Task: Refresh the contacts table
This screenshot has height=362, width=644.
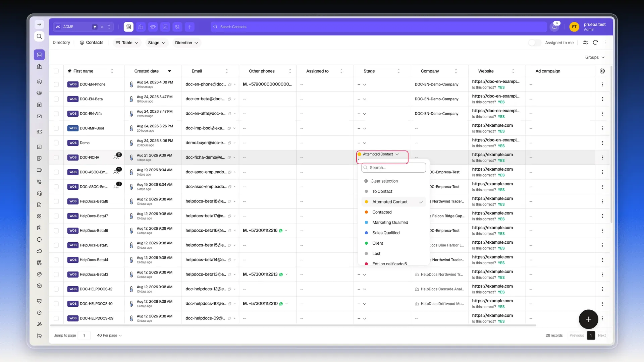Action: tap(595, 43)
